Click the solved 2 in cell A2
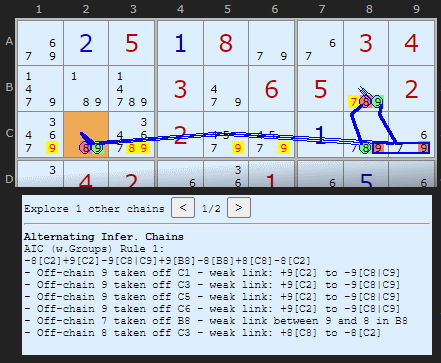441x363 pixels. click(86, 43)
